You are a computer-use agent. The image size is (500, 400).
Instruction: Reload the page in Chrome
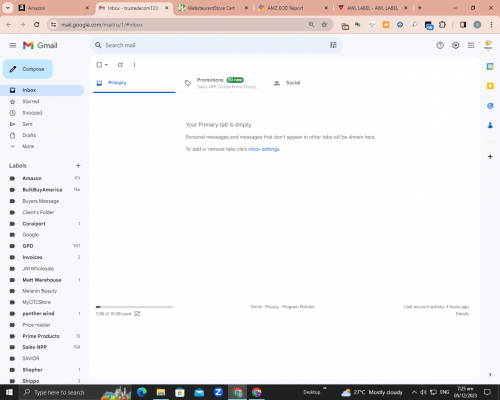(x=37, y=25)
